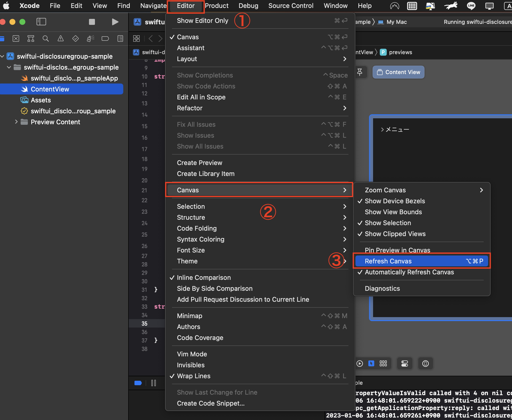Choose Refresh Canvas menu item
The width and height of the screenshot is (512, 420).
click(422, 261)
